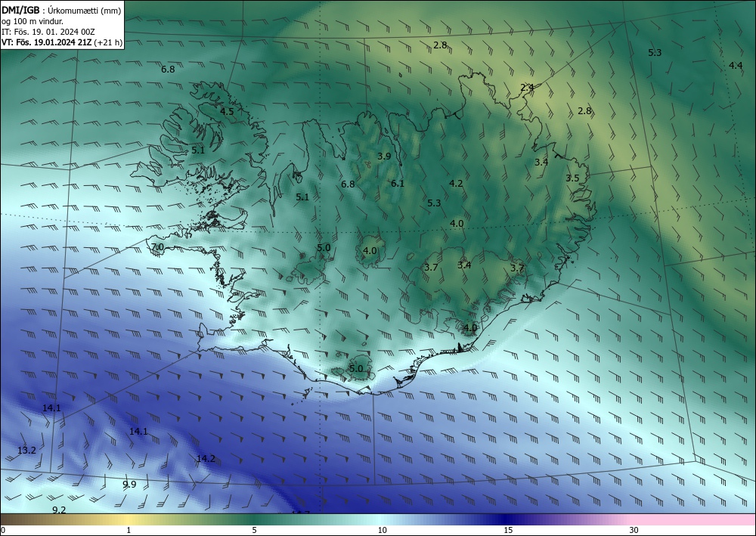Click the 4.4 value at the map's northeast edge
This screenshot has height=536, width=756.
coord(736,66)
